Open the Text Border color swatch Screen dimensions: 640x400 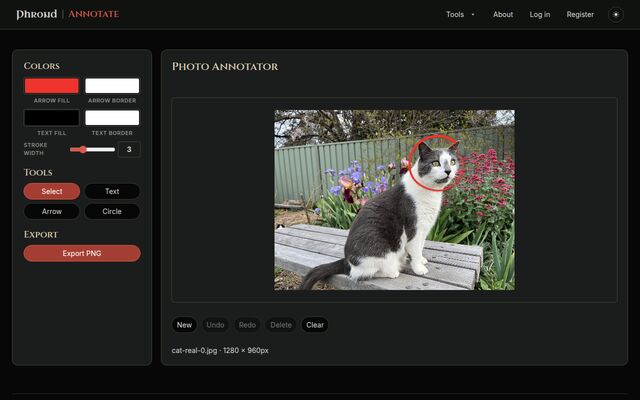pos(112,118)
